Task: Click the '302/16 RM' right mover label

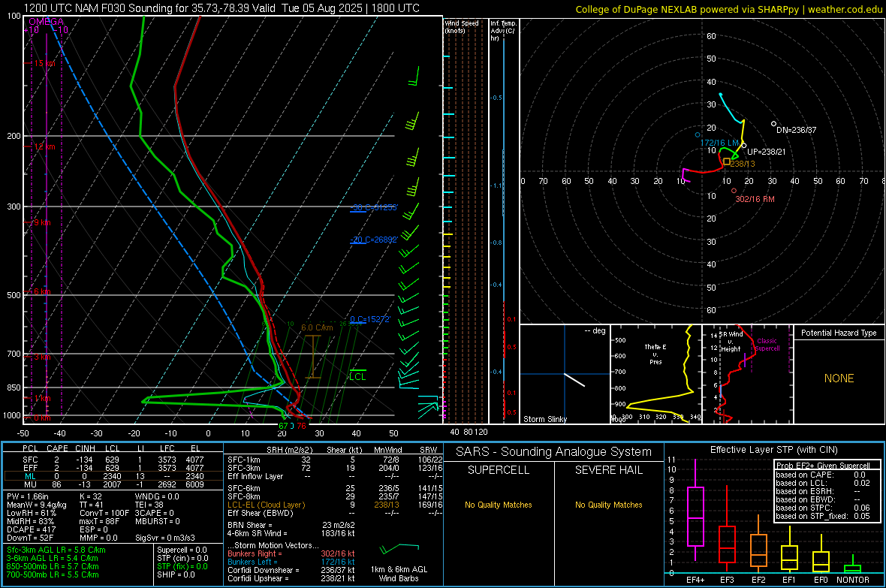Action: pos(755,199)
